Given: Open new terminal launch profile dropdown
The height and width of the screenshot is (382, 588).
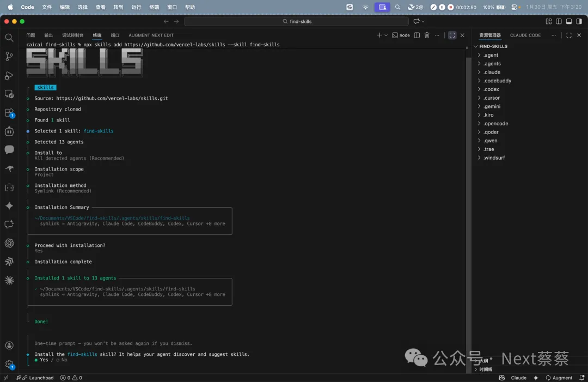Looking at the screenshot, I should pyautogui.click(x=386, y=35).
